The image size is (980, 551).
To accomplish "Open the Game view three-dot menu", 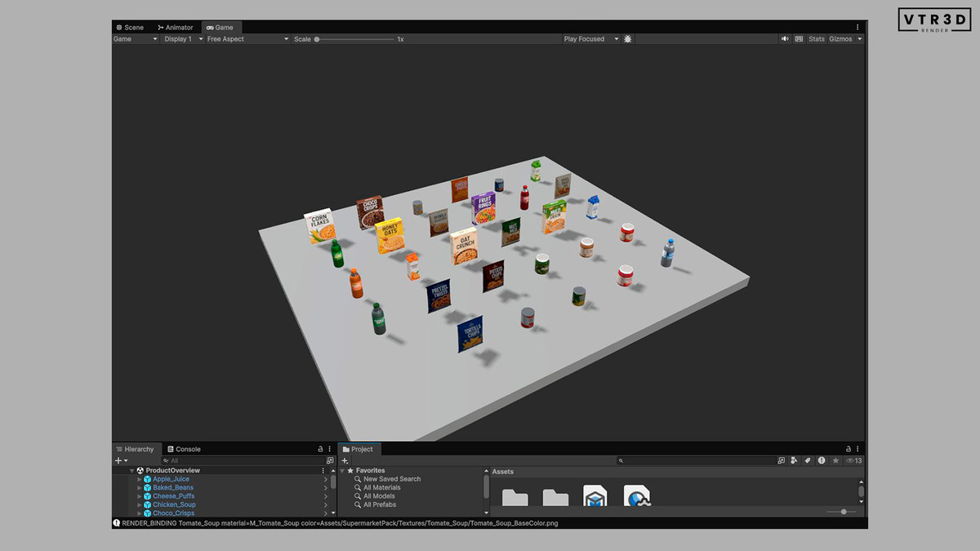I will [x=857, y=27].
